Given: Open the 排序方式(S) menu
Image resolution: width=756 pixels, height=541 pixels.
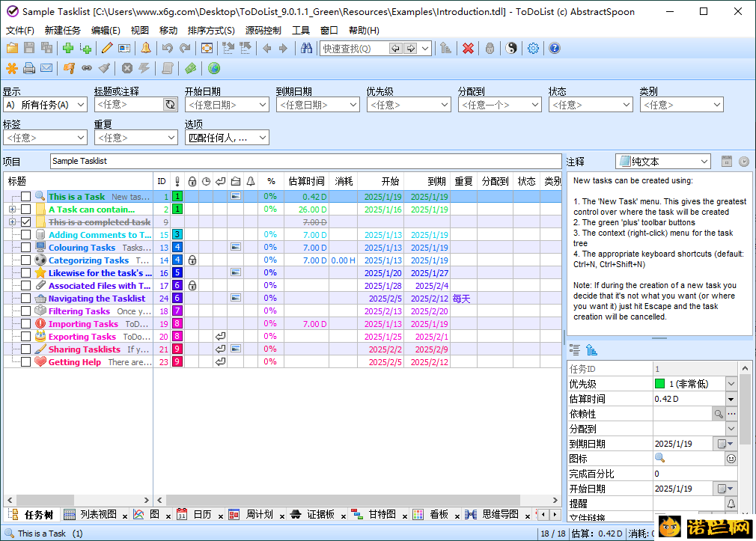Looking at the screenshot, I should 211,31.
